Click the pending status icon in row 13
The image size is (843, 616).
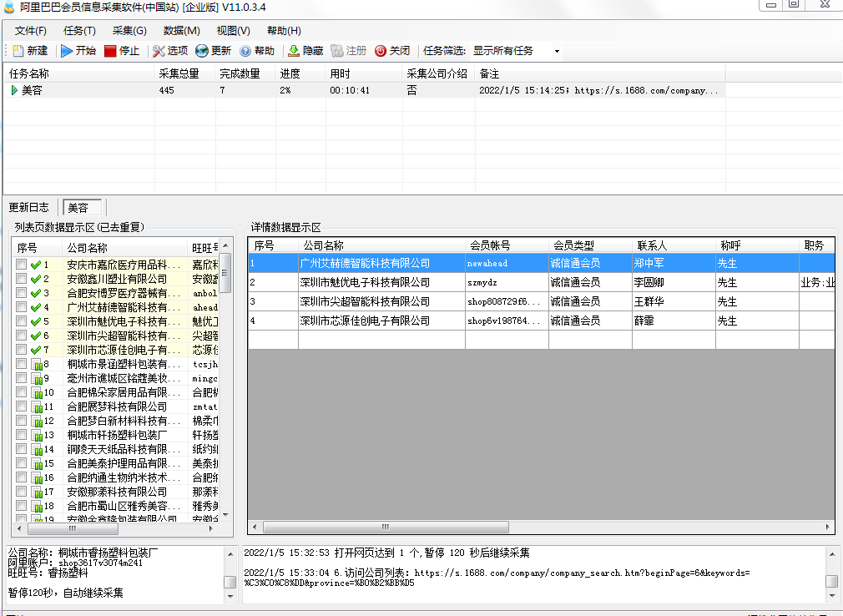coord(37,436)
